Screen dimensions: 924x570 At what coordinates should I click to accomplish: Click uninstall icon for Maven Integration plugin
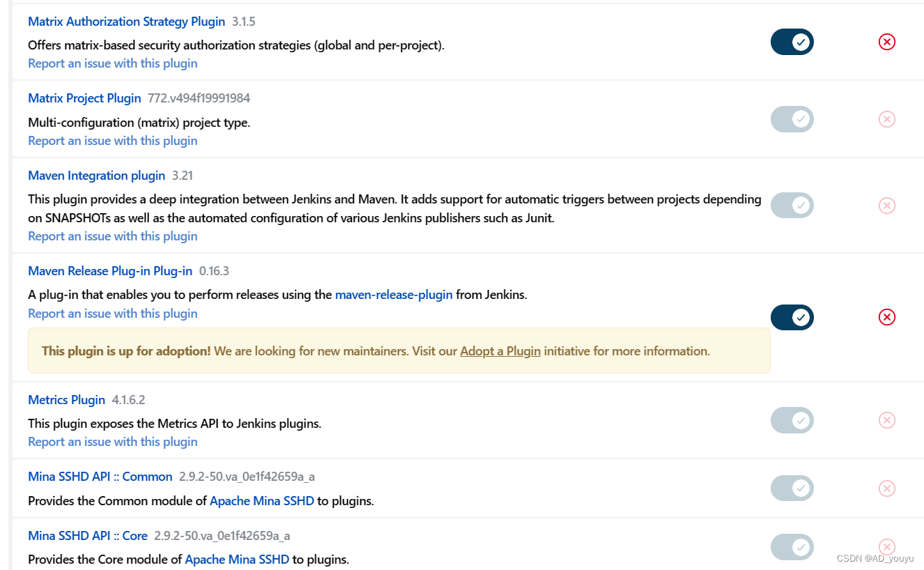886,206
